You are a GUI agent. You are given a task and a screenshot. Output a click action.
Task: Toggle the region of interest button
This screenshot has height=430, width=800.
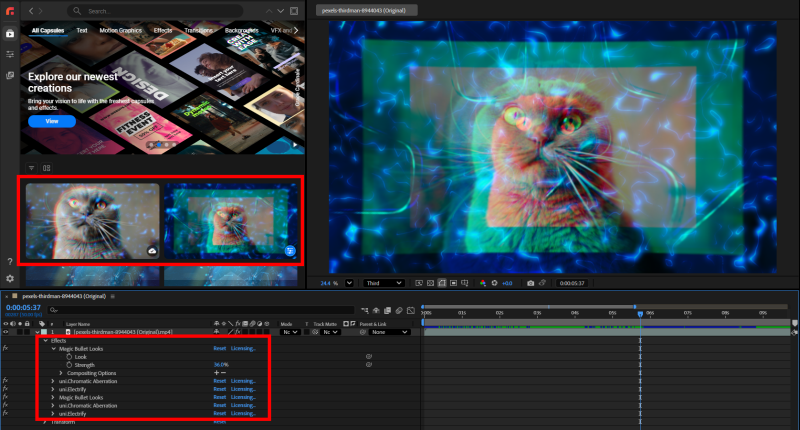point(453,283)
